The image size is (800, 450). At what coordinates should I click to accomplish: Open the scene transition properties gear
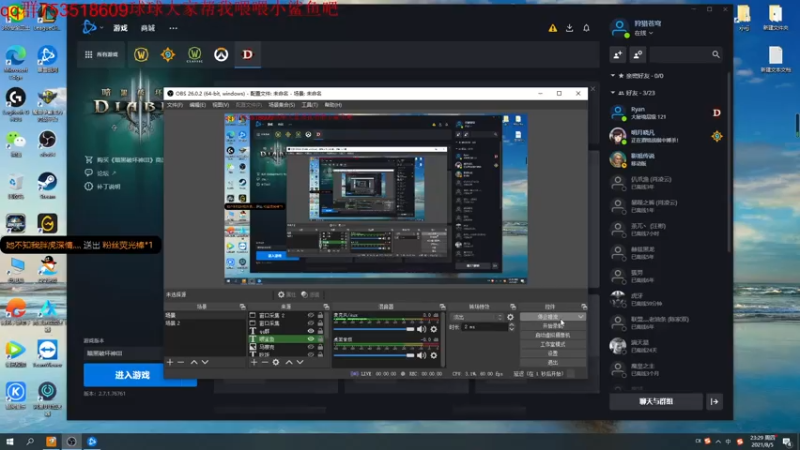point(510,317)
